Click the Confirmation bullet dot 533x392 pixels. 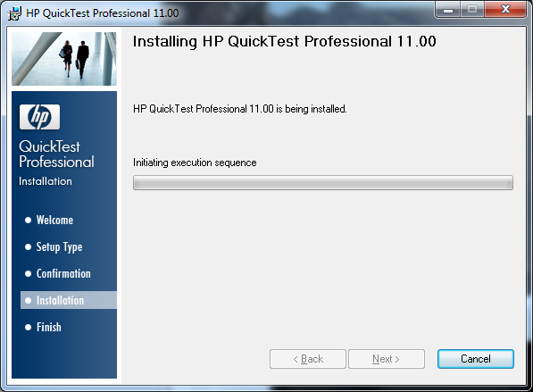(x=28, y=274)
